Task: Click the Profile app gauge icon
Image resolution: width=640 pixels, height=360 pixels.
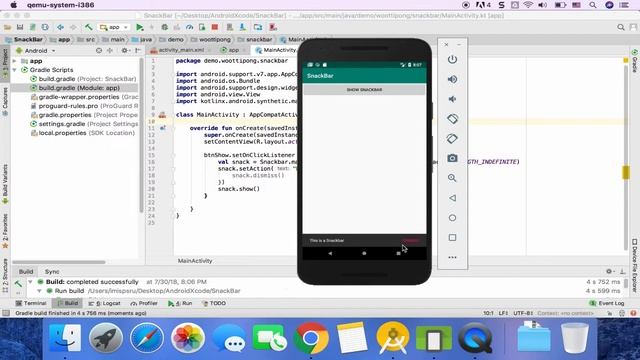Action: [189, 27]
